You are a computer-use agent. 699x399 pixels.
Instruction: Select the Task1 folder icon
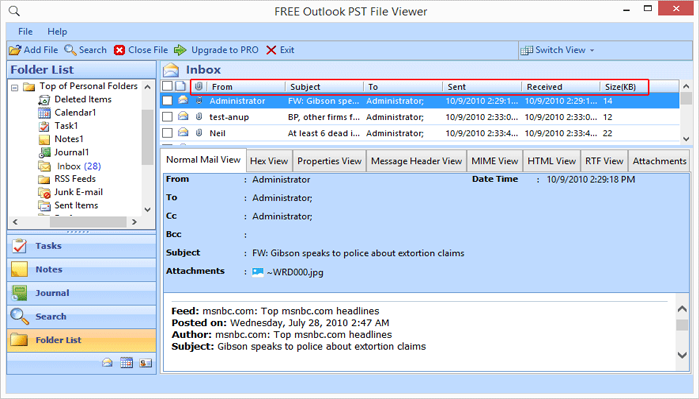(44, 126)
